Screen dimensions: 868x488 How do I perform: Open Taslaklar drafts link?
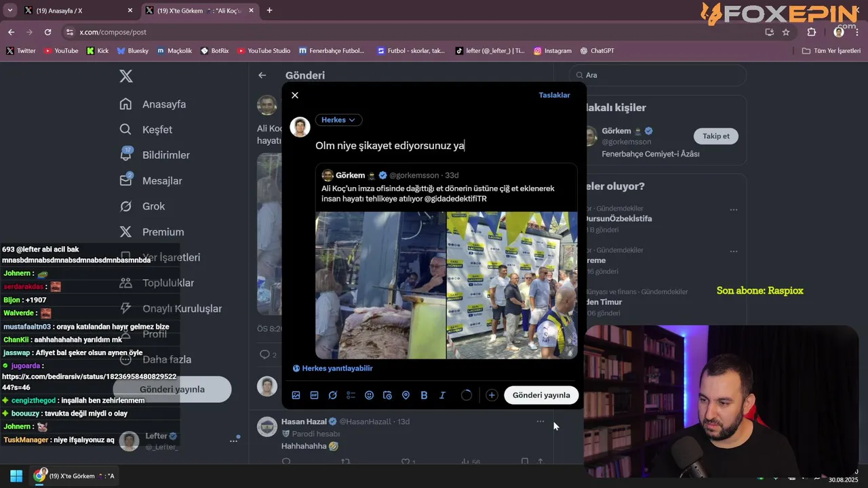pyautogui.click(x=554, y=96)
